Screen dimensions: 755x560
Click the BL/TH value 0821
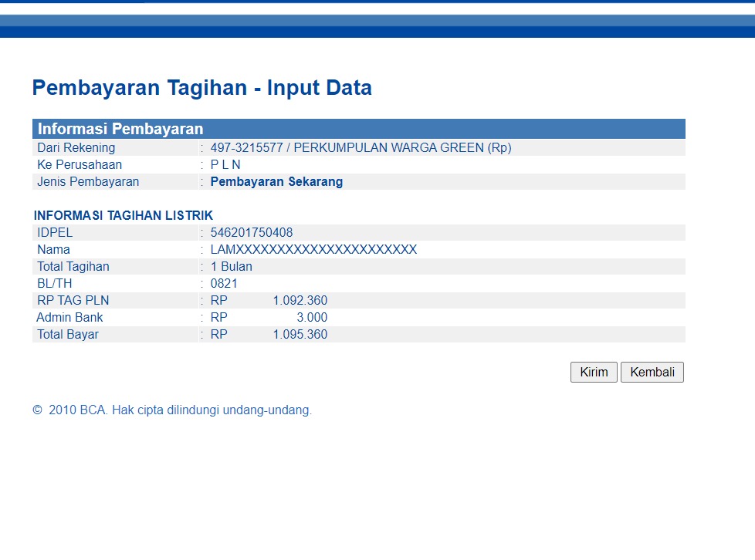[x=224, y=284]
